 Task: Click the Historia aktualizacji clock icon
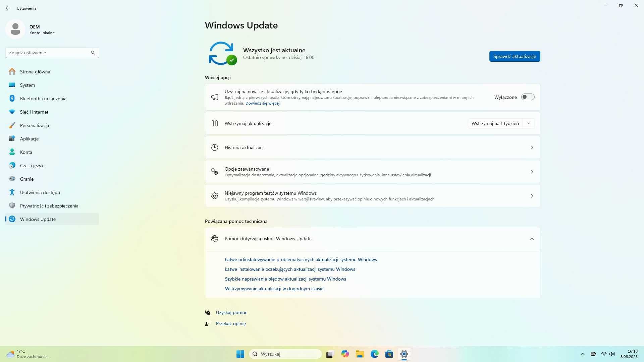[215, 147]
